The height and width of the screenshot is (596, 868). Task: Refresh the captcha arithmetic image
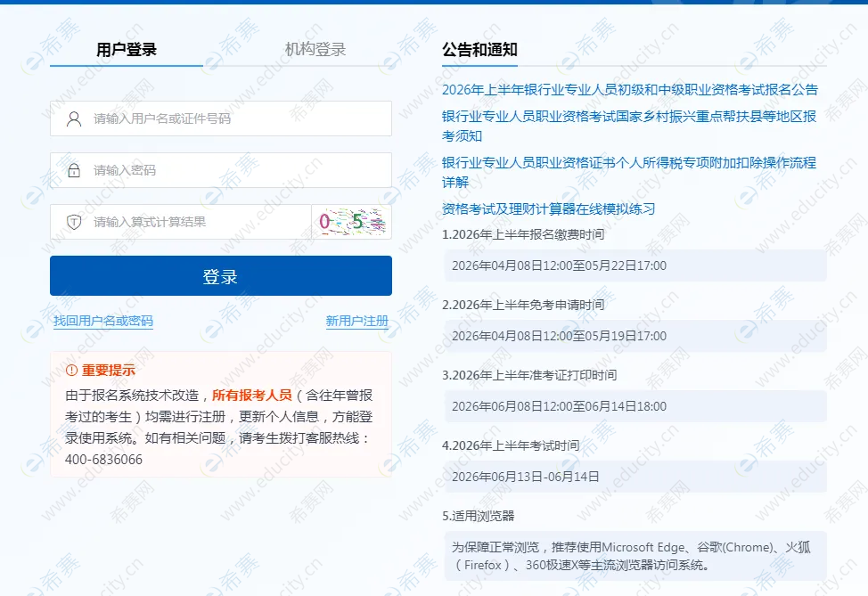click(352, 222)
